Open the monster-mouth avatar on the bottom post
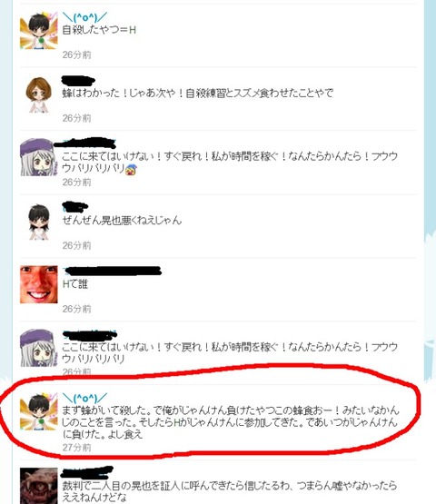 coord(38,486)
